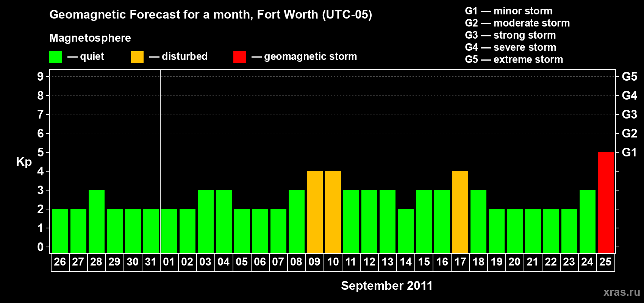
Task: Click the green bar for day 24
Action: [x=587, y=221]
